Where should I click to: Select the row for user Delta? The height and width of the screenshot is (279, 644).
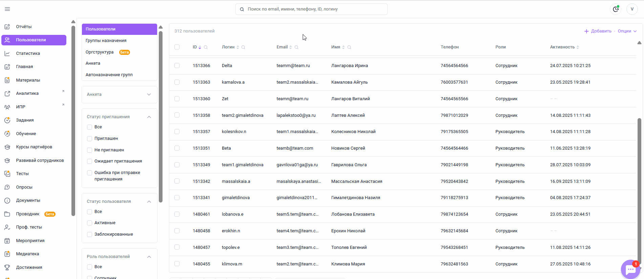(x=177, y=65)
